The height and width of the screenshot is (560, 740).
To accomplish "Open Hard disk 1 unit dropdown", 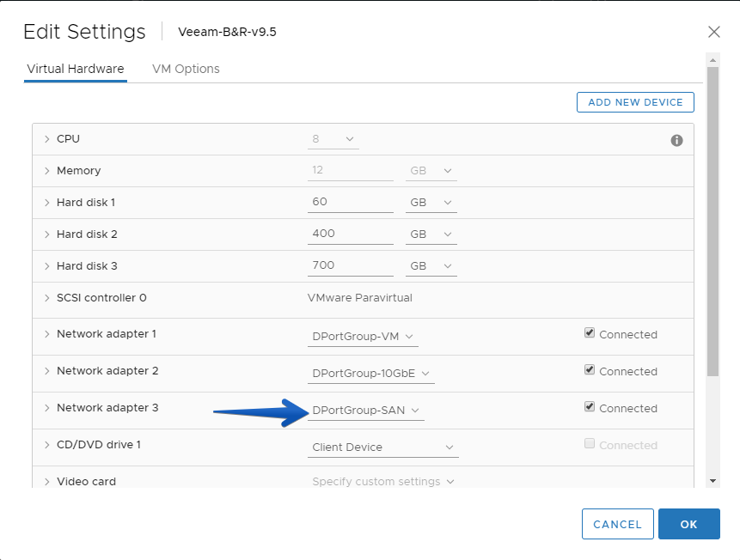I will pos(431,203).
